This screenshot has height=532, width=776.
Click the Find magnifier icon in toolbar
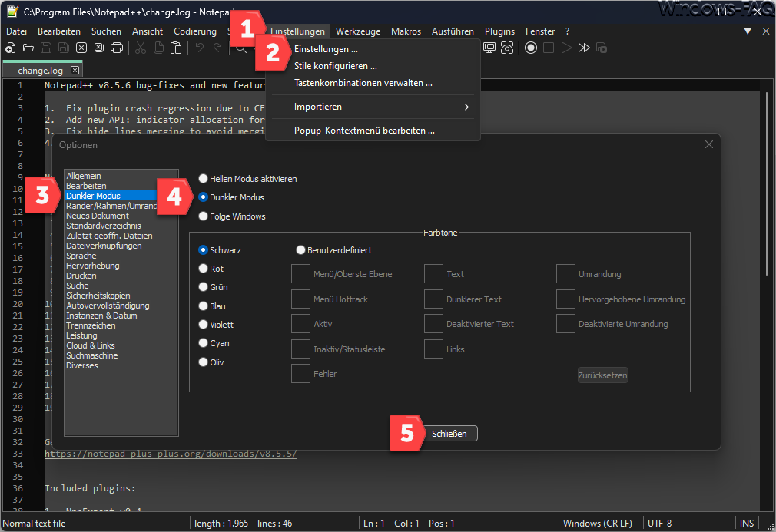[241, 48]
